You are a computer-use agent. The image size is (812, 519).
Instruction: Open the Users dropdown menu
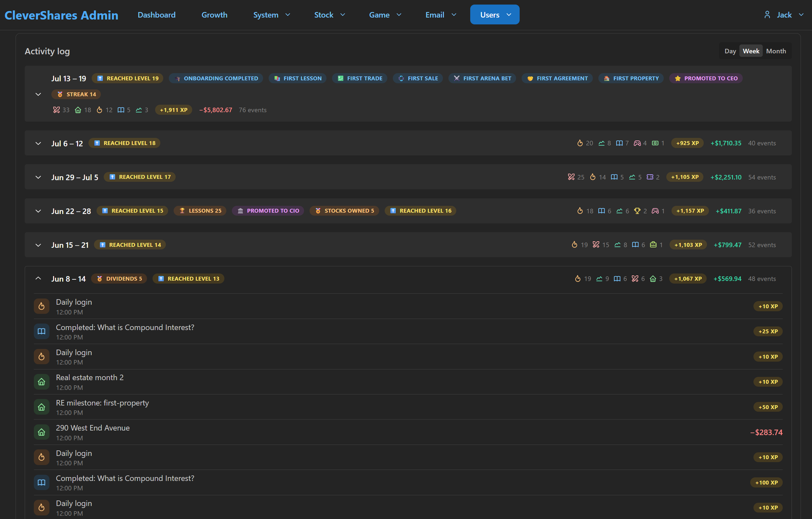(495, 15)
